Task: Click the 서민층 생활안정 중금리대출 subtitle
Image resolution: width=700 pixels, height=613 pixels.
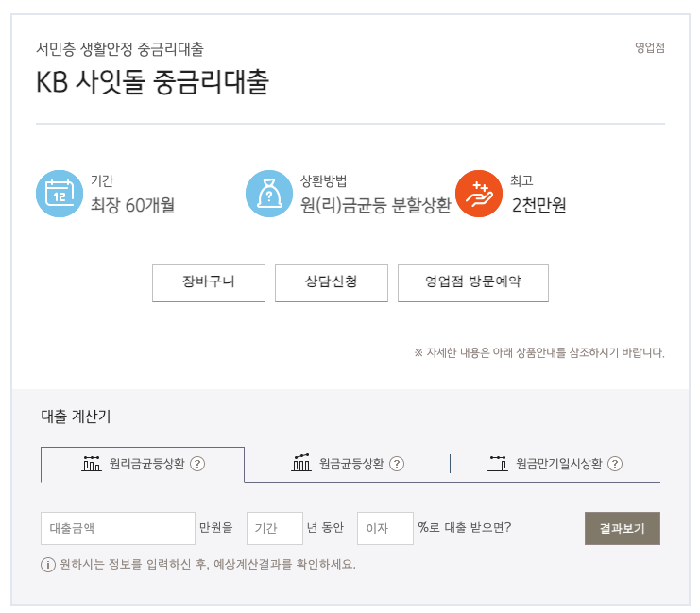Action: click(120, 49)
